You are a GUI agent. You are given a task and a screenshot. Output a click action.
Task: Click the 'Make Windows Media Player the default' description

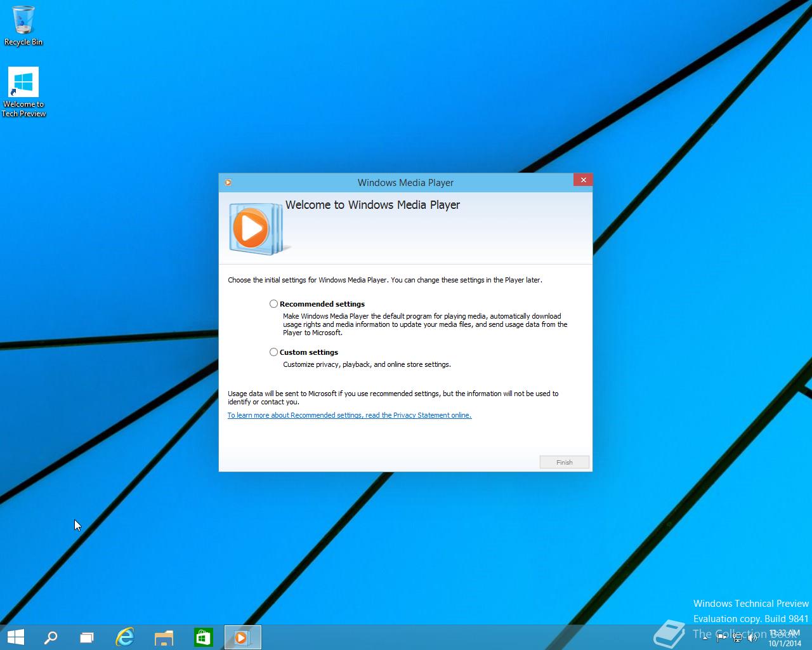[x=425, y=324]
